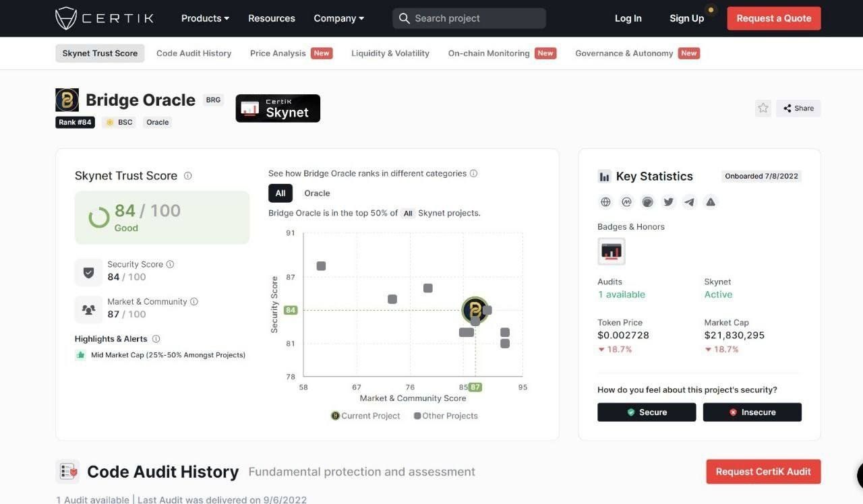863x504 pixels.
Task: Click the info icon after ranking categories text
Action: click(473, 173)
